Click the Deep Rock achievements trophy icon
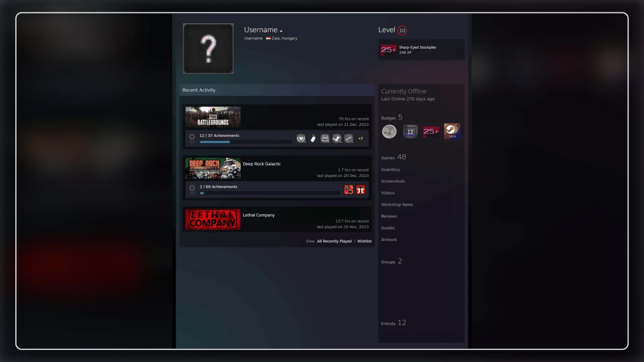 coord(192,189)
